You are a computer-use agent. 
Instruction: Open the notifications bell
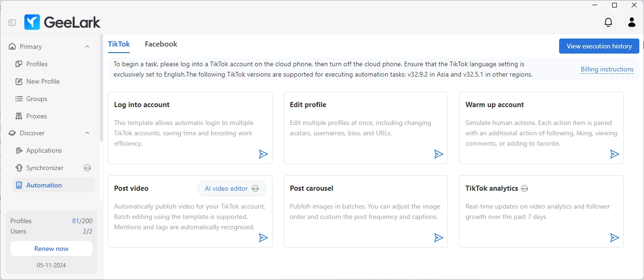point(608,22)
